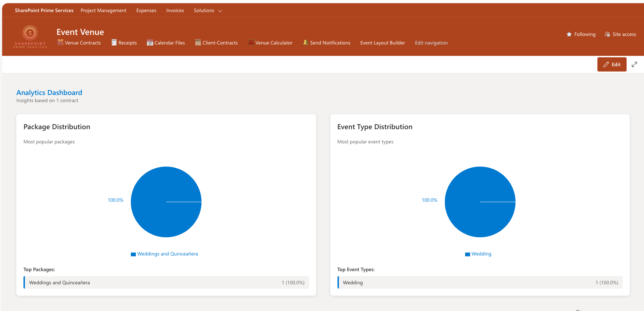The image size is (644, 311).
Task: Open the Receipts navigation link
Action: tap(128, 43)
